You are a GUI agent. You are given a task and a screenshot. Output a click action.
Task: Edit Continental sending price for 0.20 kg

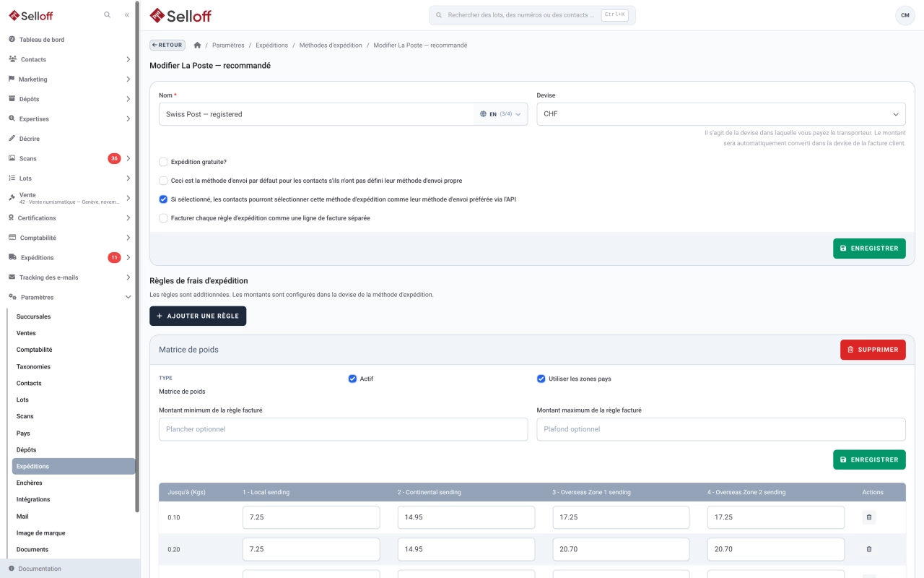point(466,549)
